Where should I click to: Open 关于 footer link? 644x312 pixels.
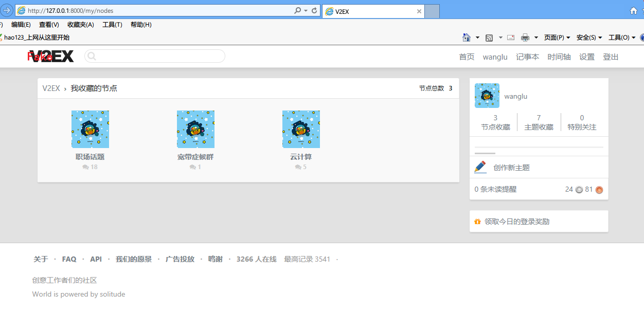tap(41, 259)
